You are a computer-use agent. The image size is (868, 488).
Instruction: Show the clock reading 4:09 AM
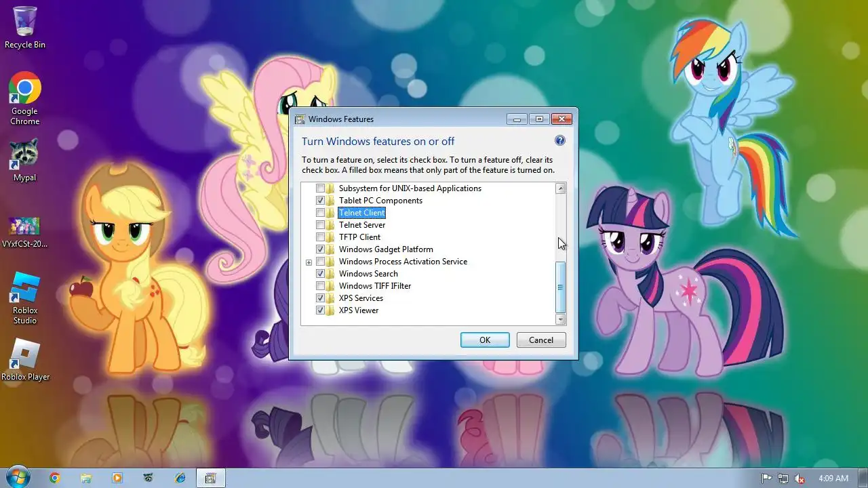tap(833, 479)
